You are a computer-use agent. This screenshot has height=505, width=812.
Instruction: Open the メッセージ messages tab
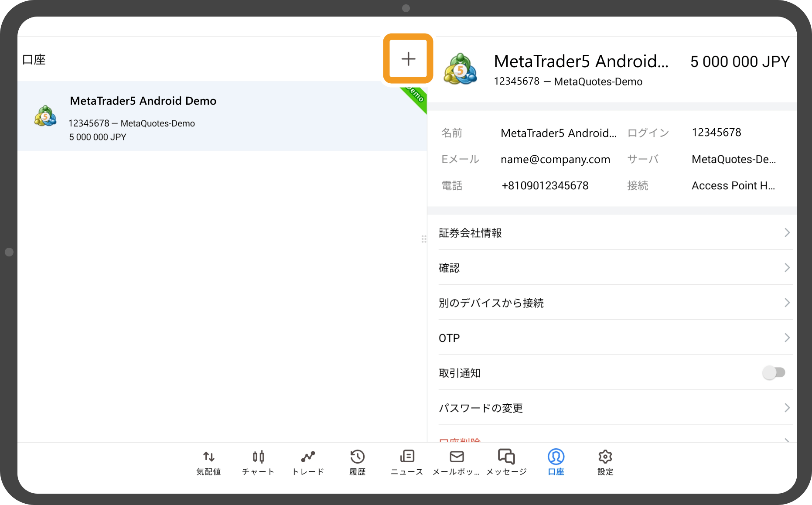click(x=506, y=463)
